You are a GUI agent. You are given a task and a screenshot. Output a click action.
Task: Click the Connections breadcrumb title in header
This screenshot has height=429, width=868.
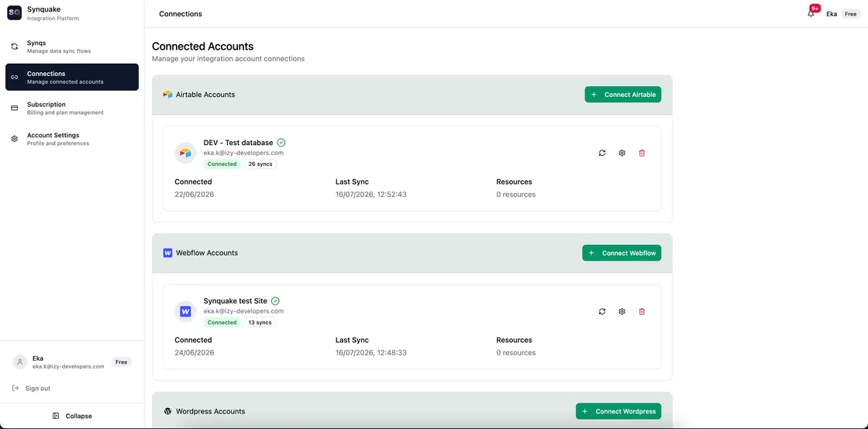181,14
